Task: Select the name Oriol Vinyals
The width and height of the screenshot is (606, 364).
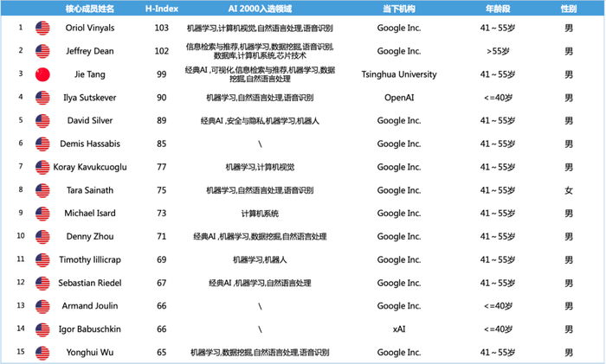Action: (90, 28)
